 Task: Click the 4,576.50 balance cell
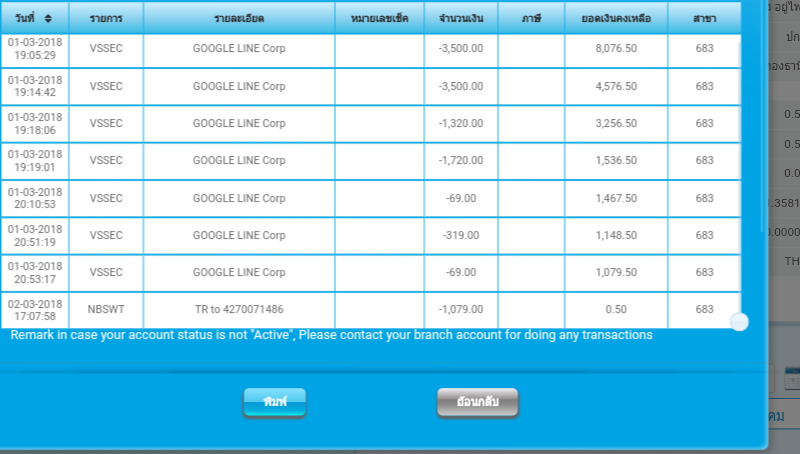click(x=616, y=86)
